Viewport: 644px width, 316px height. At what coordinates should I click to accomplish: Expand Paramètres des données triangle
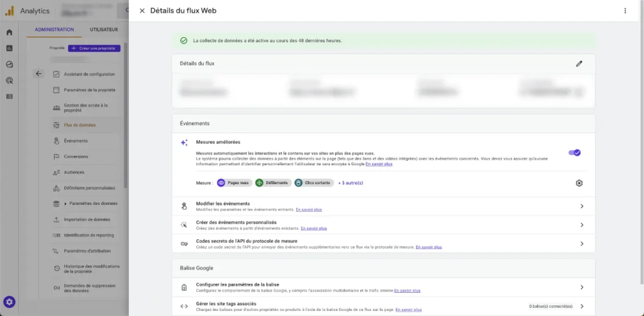tap(65, 204)
